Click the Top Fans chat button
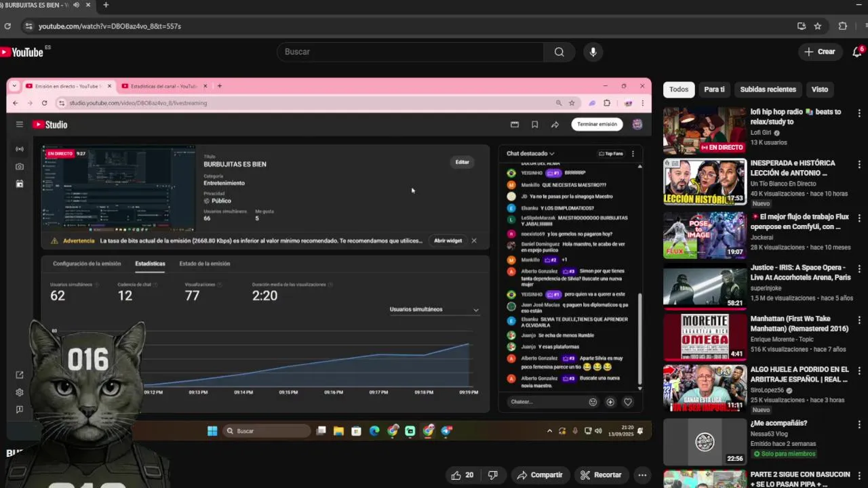Screen dimensions: 868x488 point(610,154)
